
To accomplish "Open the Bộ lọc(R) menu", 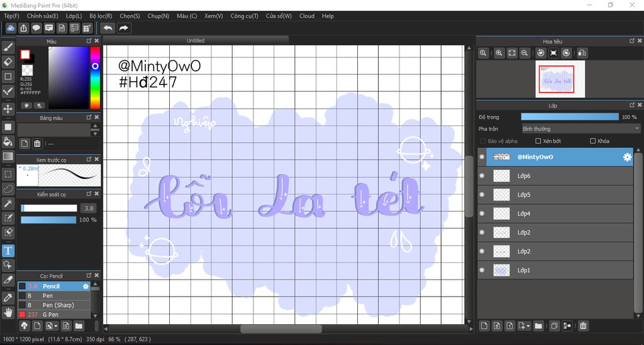I will [x=101, y=16].
